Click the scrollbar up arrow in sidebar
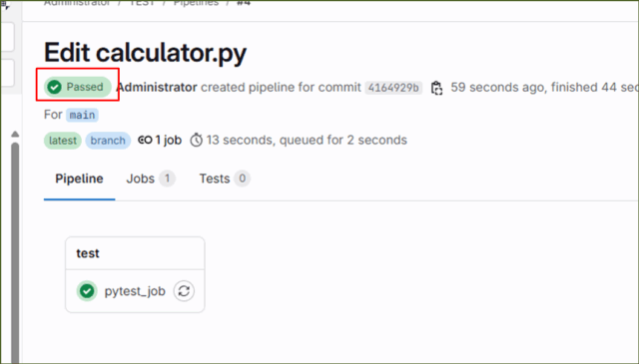Image resolution: width=639 pixels, height=364 pixels. click(x=15, y=134)
